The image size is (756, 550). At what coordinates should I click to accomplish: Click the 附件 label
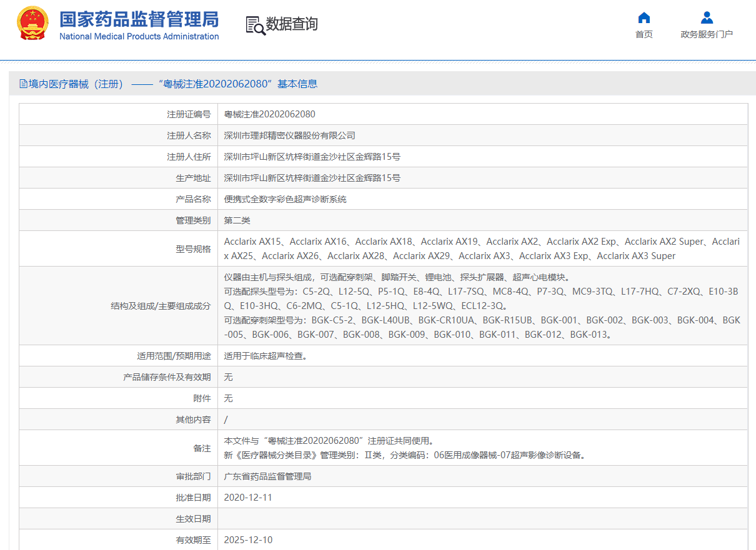(202, 398)
